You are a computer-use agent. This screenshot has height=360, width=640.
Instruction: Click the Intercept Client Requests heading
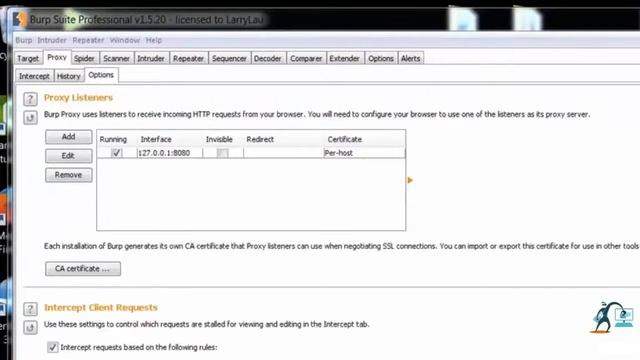pyautogui.click(x=101, y=307)
